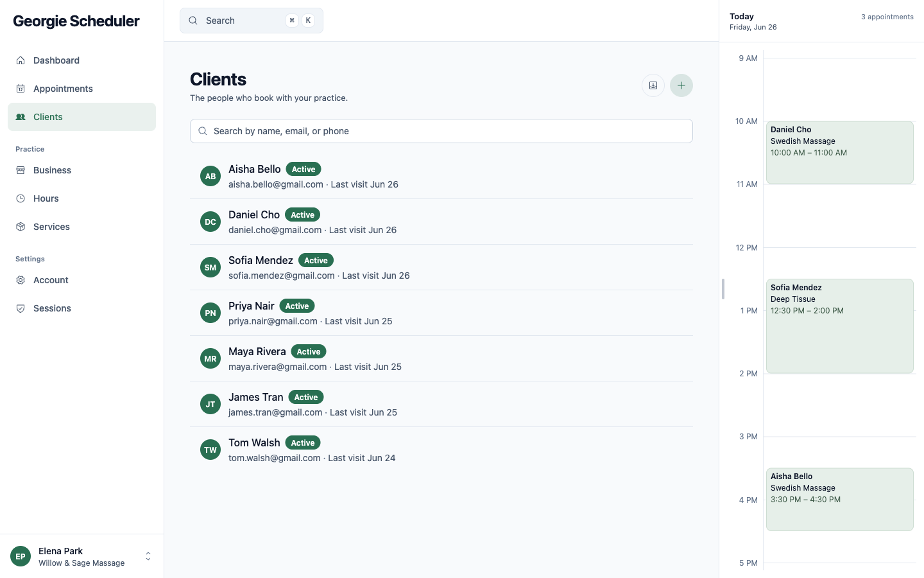Click the Account gear icon
The height and width of the screenshot is (578, 924).
click(21, 280)
